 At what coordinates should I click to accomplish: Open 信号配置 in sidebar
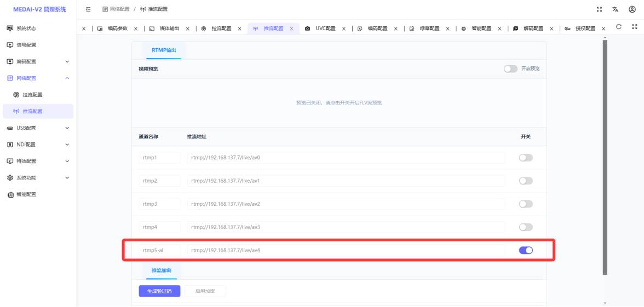[x=38, y=45]
